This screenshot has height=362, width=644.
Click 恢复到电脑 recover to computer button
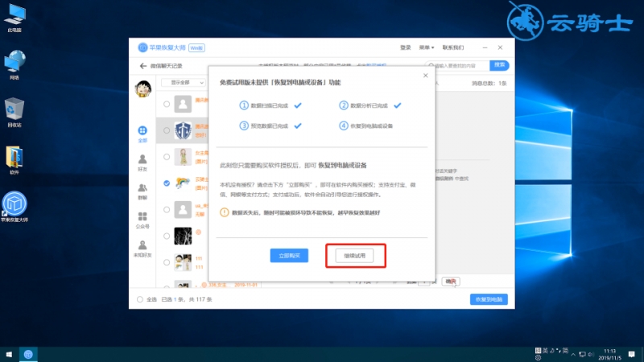489,299
